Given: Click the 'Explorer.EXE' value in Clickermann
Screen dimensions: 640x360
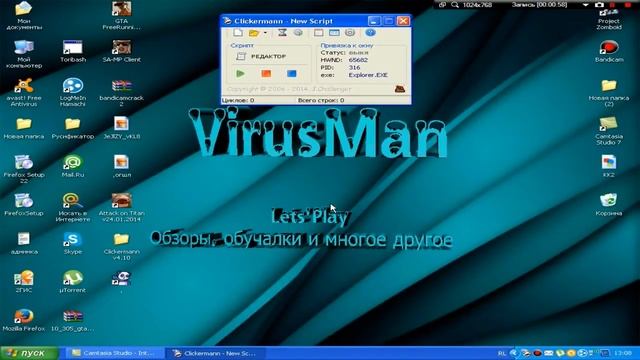Looking at the screenshot, I should [368, 75].
